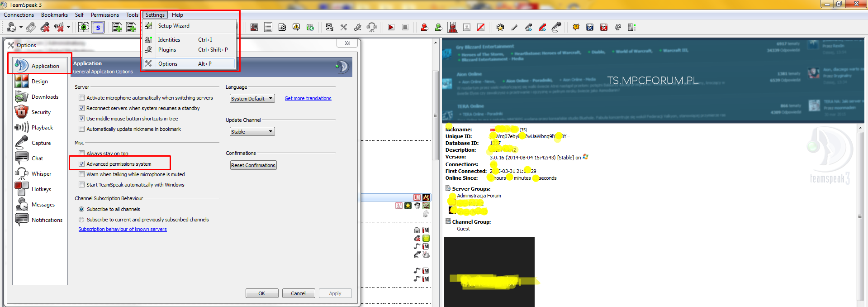Click the gold star toolbar icon
This screenshot has height=307, width=868.
pyautogui.click(x=500, y=28)
